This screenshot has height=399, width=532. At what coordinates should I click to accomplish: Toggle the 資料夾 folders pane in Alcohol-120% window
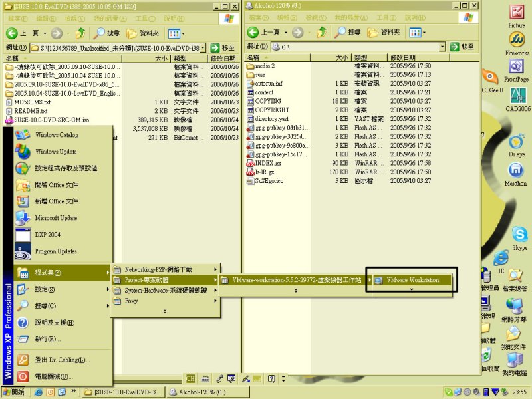[384, 32]
